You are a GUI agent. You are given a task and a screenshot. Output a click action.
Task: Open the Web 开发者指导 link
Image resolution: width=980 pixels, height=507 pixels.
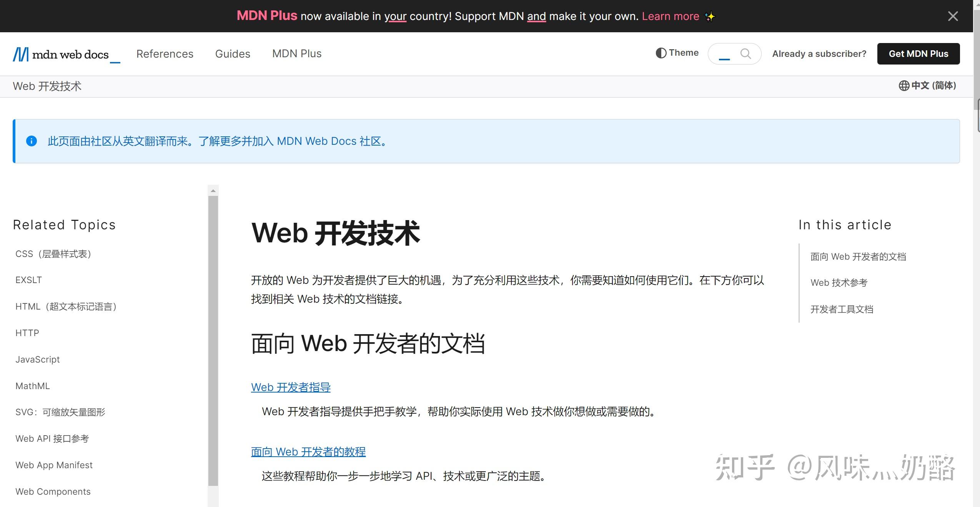[x=291, y=387]
